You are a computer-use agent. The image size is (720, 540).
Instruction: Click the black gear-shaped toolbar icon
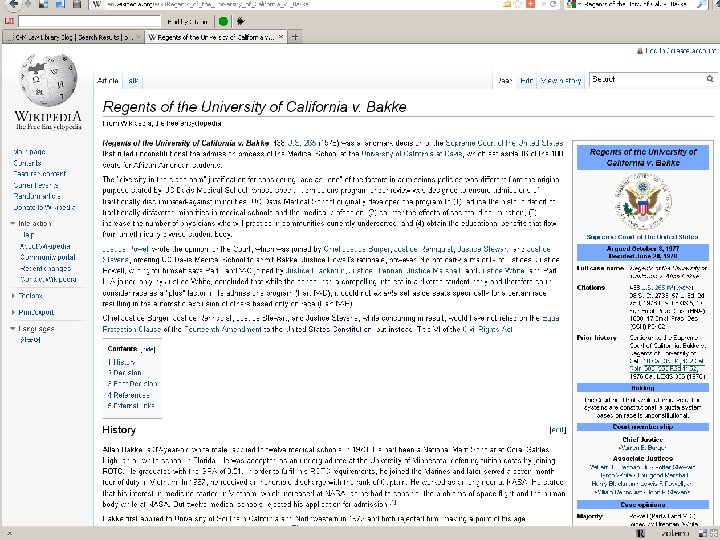pos(240,21)
